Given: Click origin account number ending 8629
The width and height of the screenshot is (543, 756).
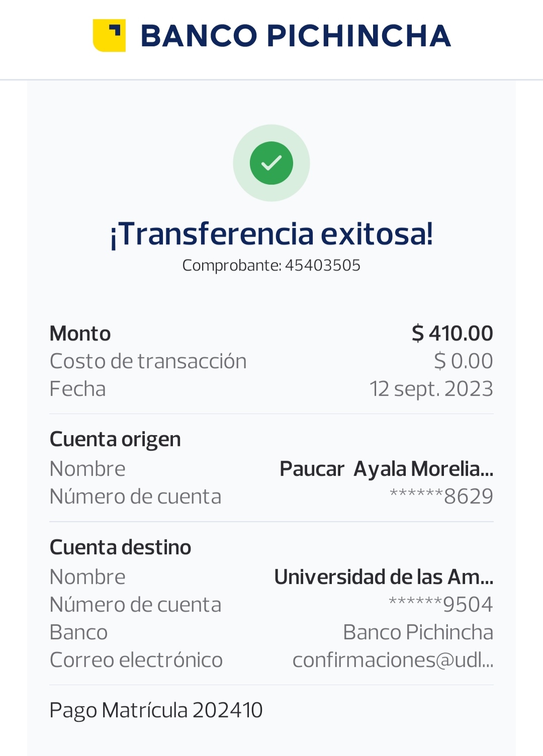Looking at the screenshot, I should 441,496.
